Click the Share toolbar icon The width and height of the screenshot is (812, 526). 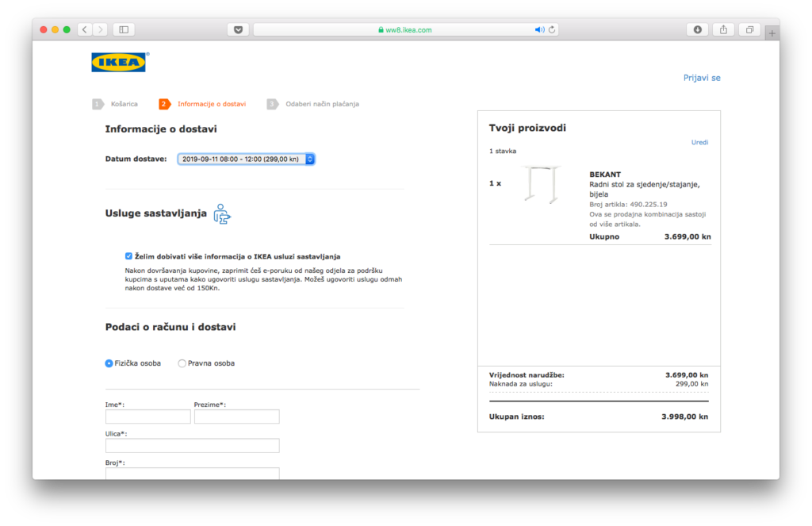pos(723,29)
